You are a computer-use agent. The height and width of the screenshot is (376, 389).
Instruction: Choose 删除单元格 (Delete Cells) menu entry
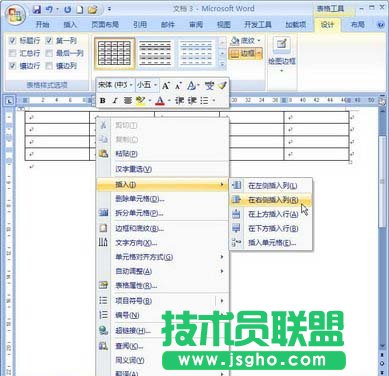click(x=162, y=199)
